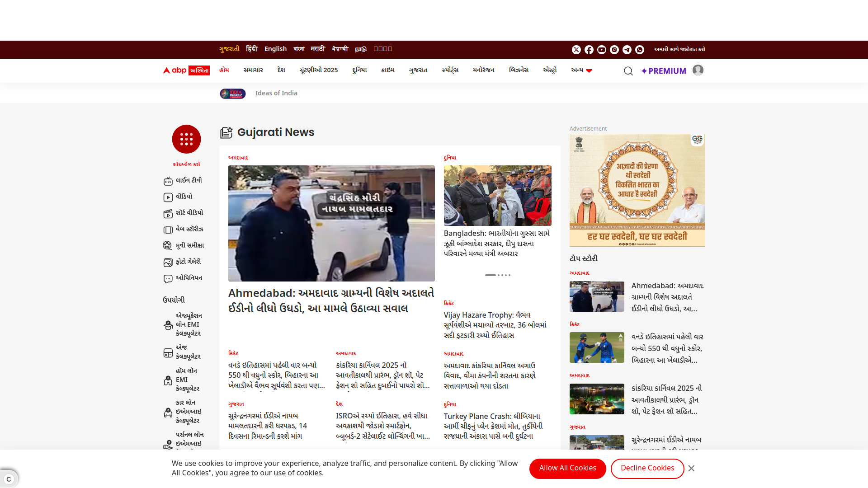Open the Bangladesh story thumbnail

tap(497, 196)
